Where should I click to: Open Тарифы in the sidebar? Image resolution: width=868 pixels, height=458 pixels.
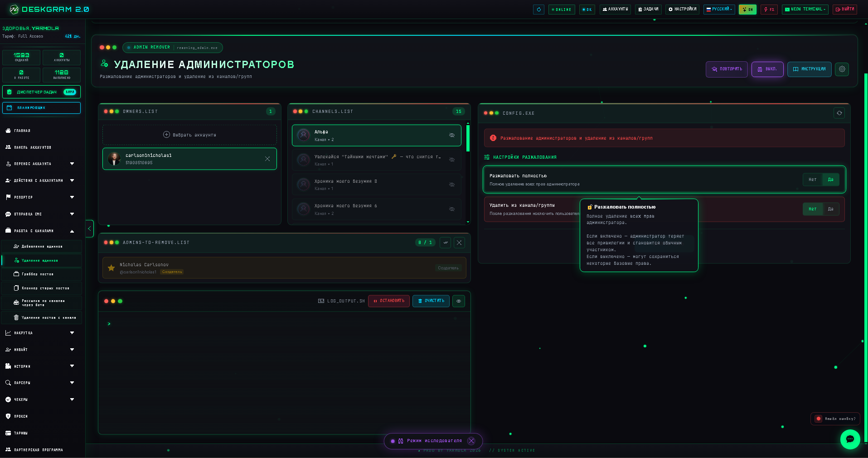click(20, 433)
